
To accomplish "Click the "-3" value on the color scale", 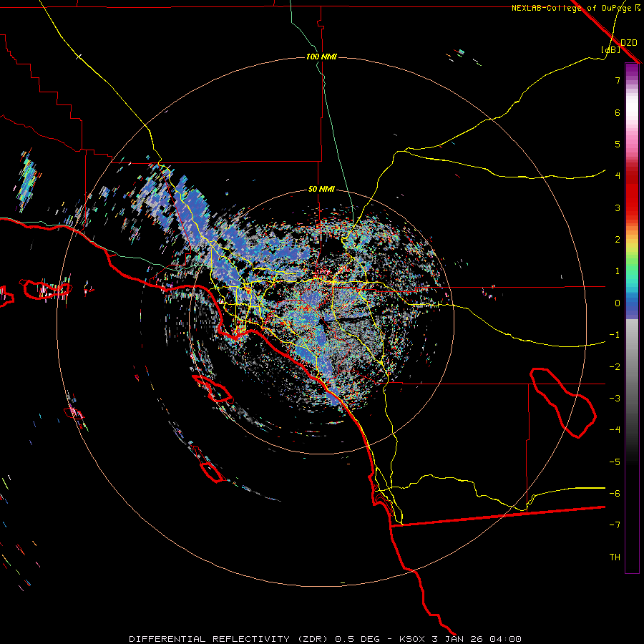I will 615,399.
